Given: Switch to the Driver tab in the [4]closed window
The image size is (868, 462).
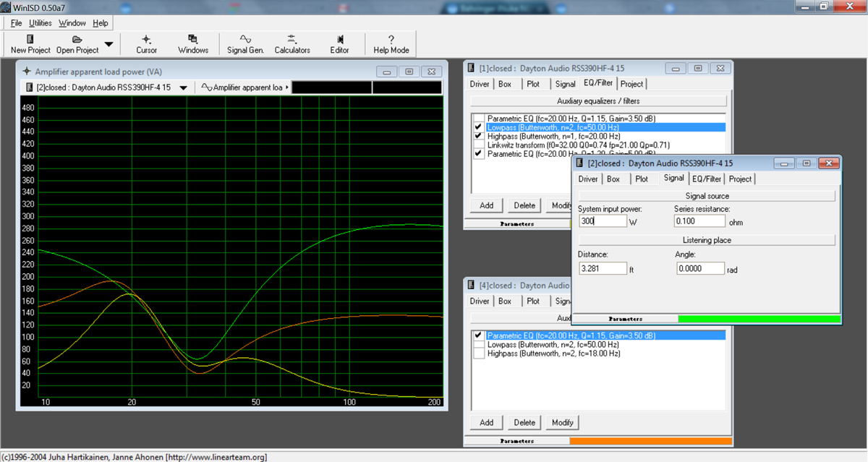Looking at the screenshot, I should (480, 301).
